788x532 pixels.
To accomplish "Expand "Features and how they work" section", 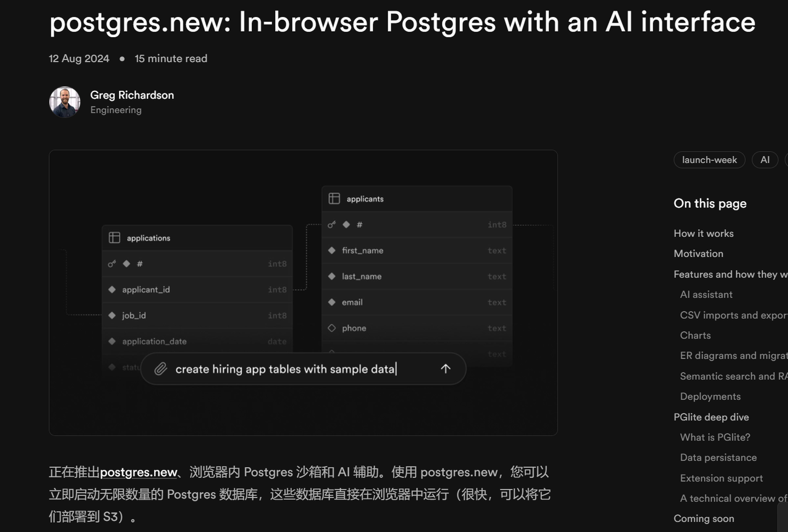I will [728, 274].
